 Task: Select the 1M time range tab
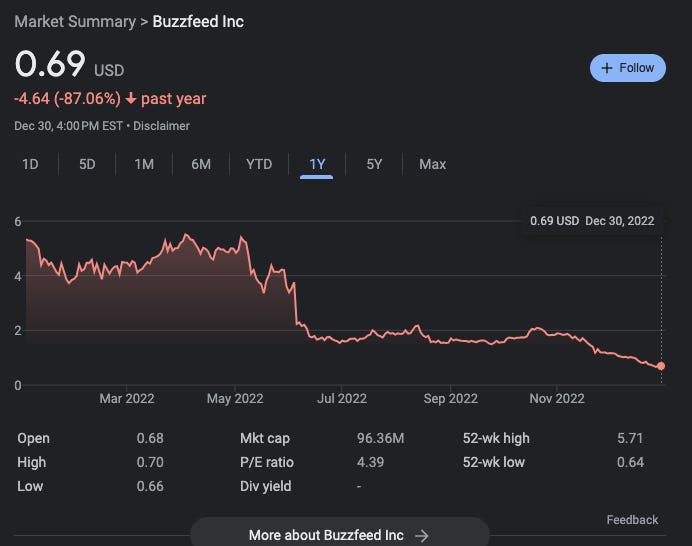coord(144,165)
